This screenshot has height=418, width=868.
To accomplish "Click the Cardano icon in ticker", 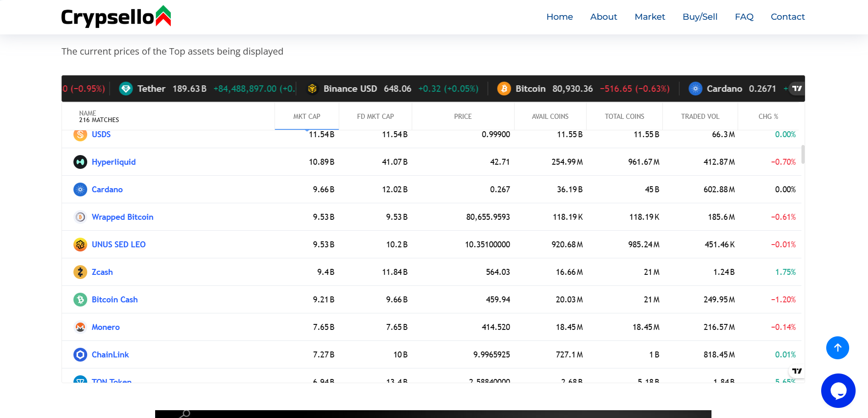I will (695, 89).
